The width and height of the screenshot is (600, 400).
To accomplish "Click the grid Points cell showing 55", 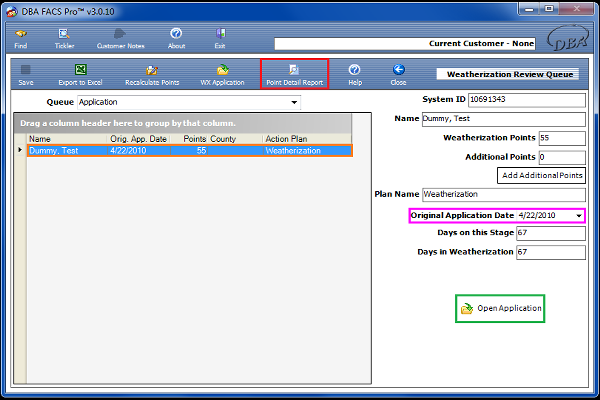I will [189, 151].
